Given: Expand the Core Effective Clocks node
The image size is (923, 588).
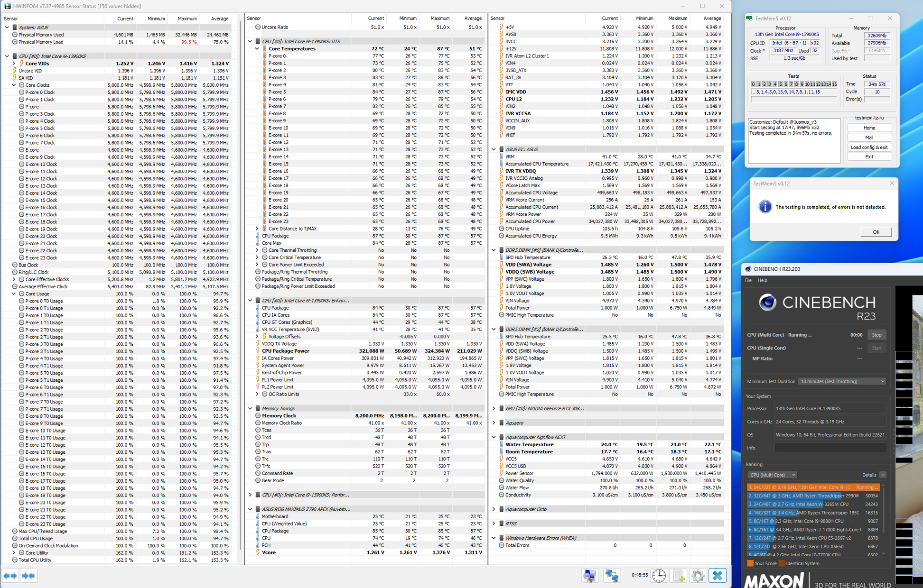Looking at the screenshot, I should [x=14, y=279].
